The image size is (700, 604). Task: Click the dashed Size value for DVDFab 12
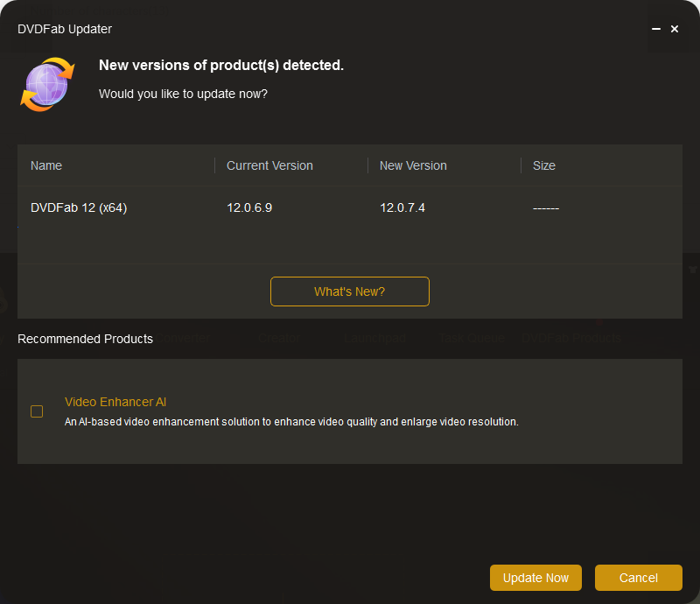coord(546,208)
